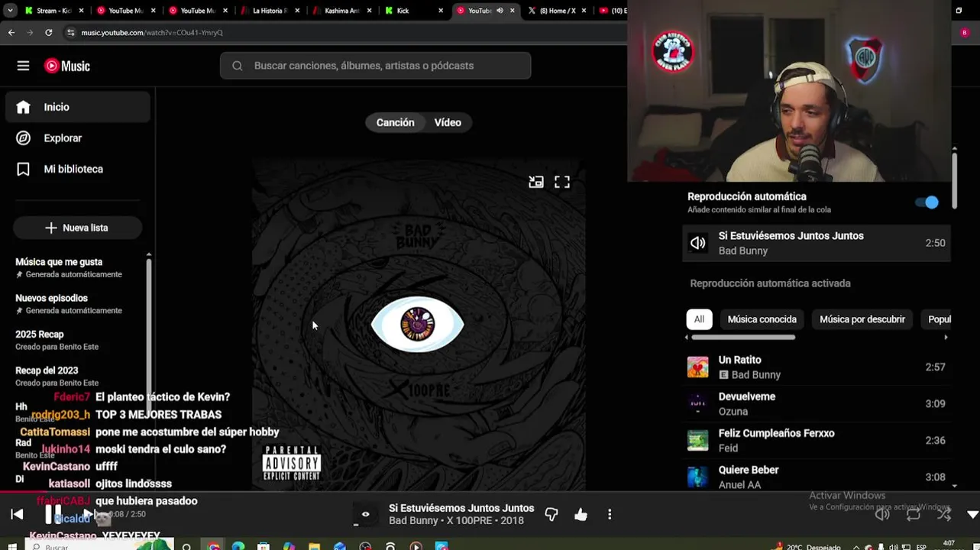Select the partially visible Popul chip

click(939, 319)
